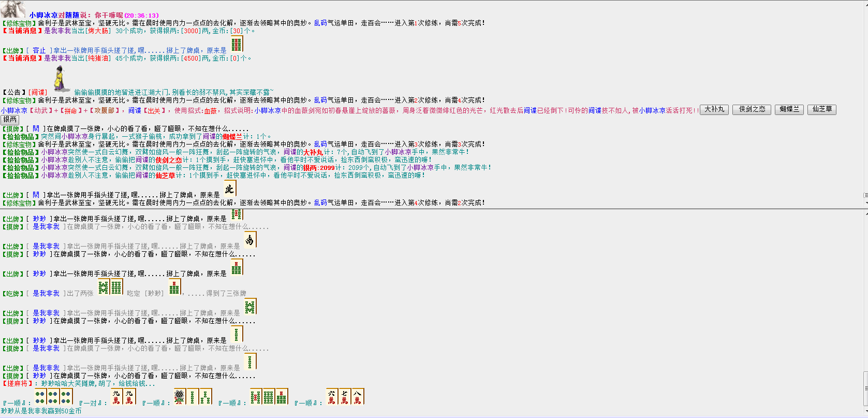Image resolution: width=868 pixels, height=418 pixels.
Task: Click the item name 纯猪油
Action: (98, 59)
